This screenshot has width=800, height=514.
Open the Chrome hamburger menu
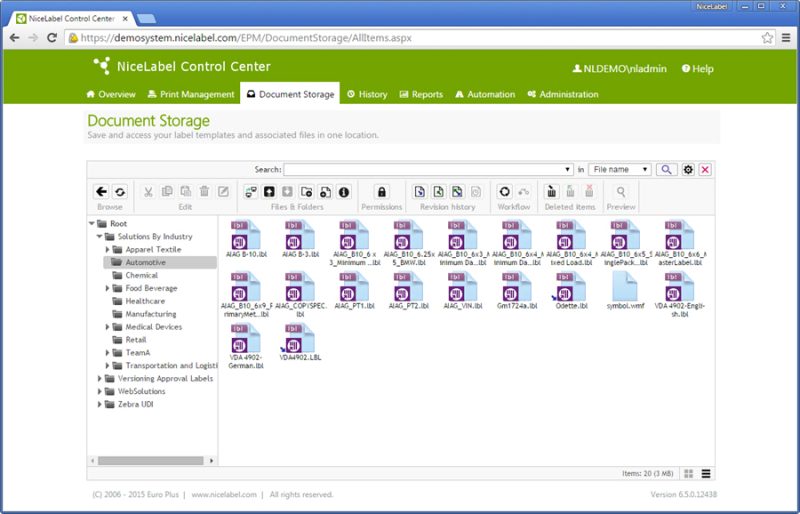786,38
